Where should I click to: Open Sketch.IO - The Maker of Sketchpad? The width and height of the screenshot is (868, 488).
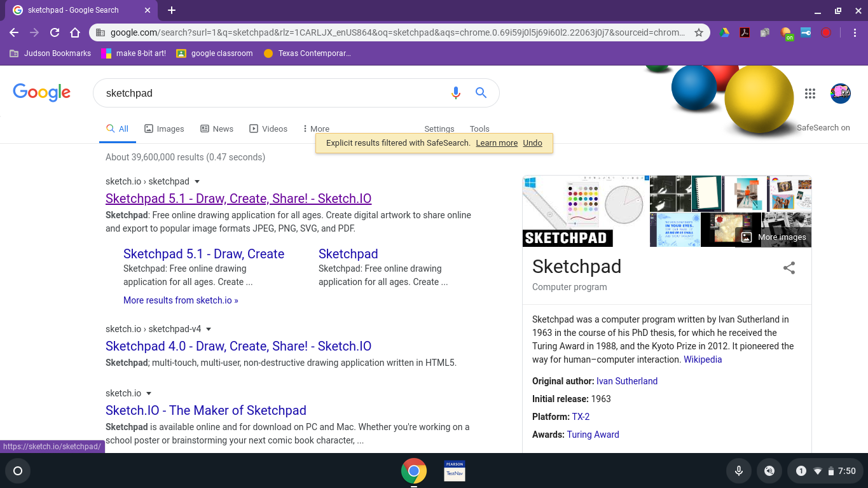[x=206, y=410]
